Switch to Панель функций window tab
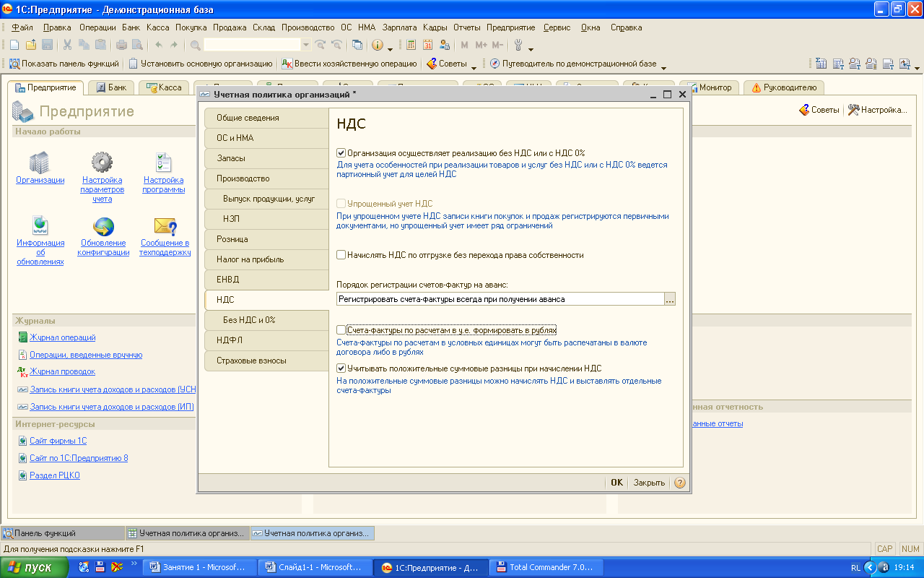924x578 pixels. pyautogui.click(x=62, y=533)
